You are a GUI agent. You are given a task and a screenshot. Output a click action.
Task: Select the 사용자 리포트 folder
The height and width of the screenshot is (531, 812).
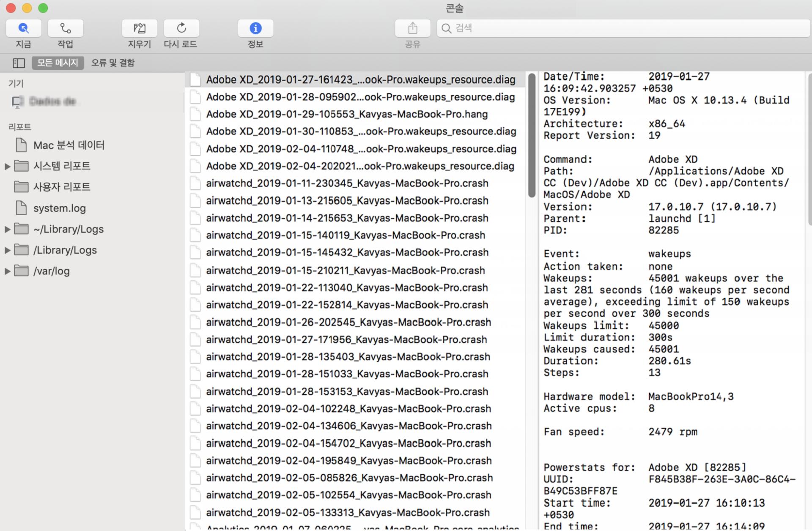pos(62,187)
